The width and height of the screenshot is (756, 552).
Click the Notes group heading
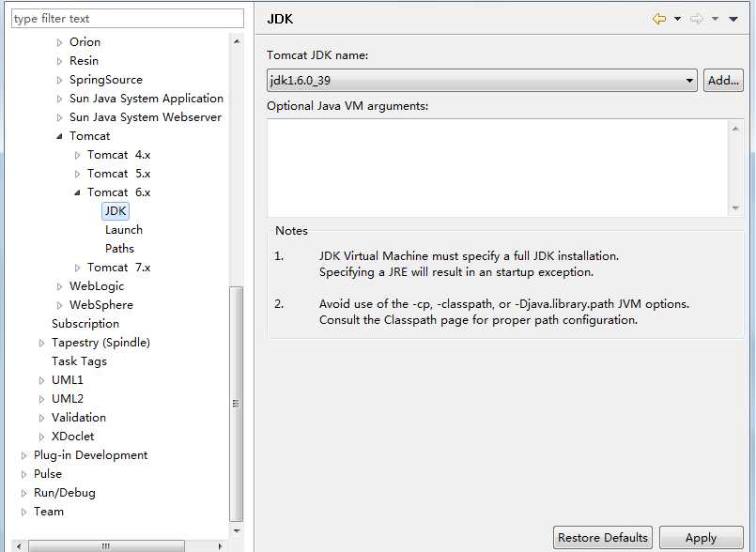tap(291, 231)
